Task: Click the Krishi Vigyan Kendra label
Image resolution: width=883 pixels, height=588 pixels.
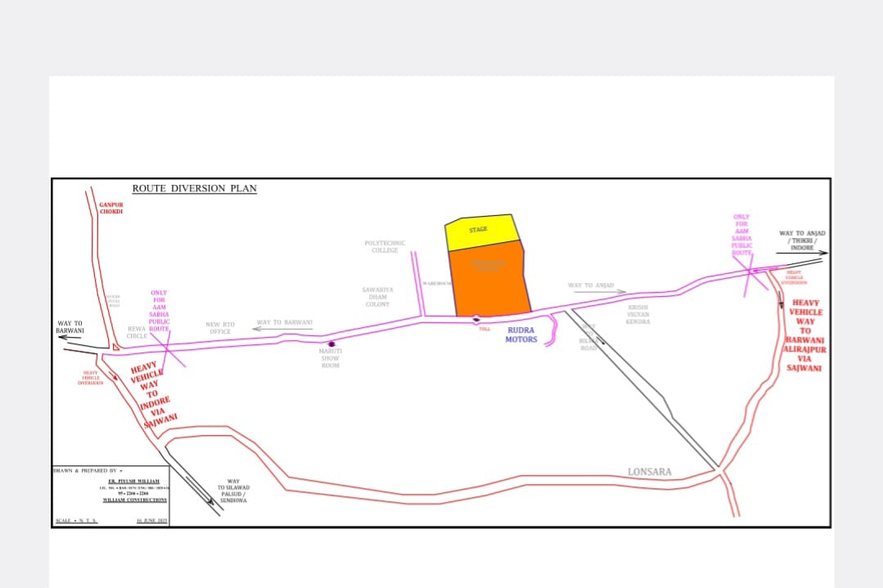Action: 638,314
